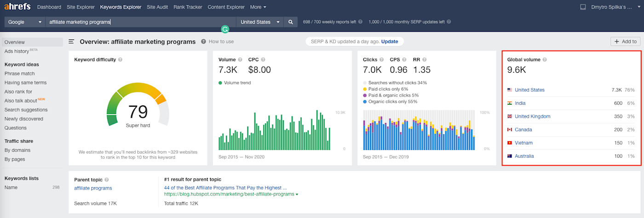The width and height of the screenshot is (644, 218).
Task: Click the Update link for SERP data
Action: coord(389,41)
